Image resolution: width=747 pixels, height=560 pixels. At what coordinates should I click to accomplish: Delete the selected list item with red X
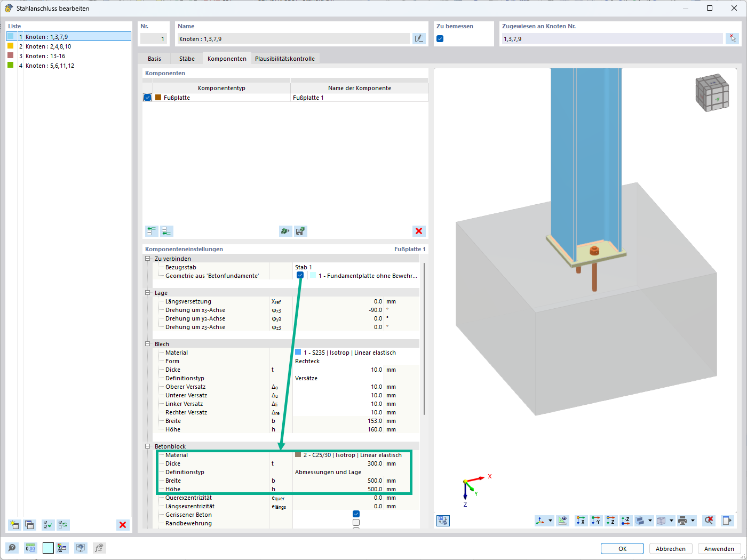123,525
